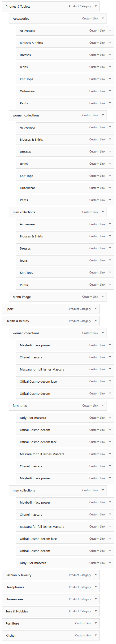Expand the Toys & Hobbies item arrow
Viewport: 116px width, 644px height.
click(x=96, y=611)
